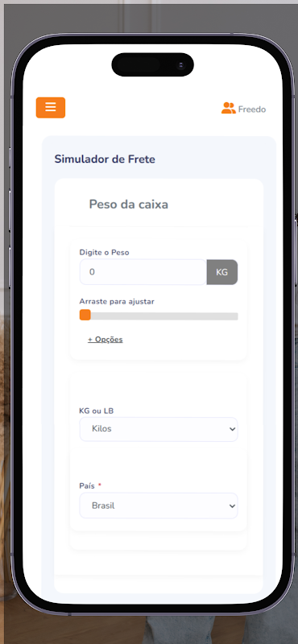This screenshot has height=644, width=298.
Task: Focus the Digite o Peso input field
Action: click(x=143, y=272)
